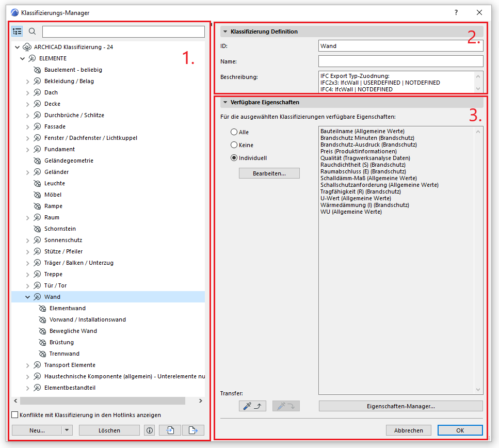
Task: Click the Bearbeiten button
Action: click(x=269, y=173)
